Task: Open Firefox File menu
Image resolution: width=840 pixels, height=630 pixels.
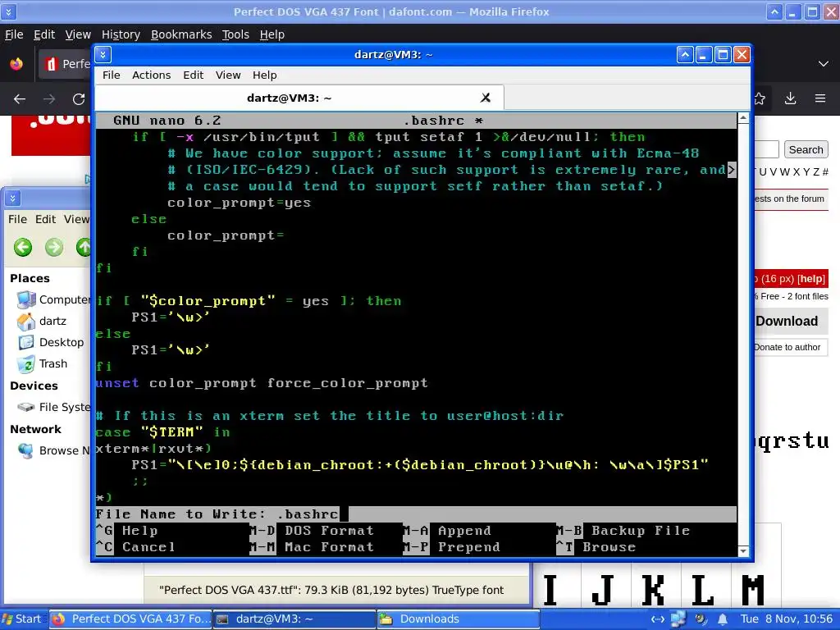Action: [x=14, y=34]
